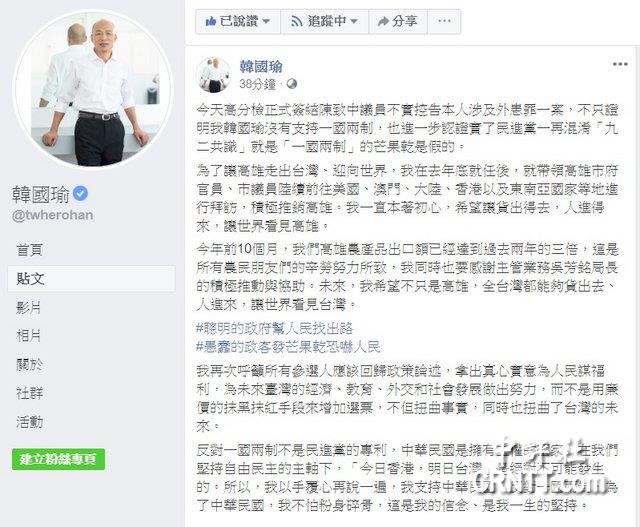Select the 貼文 sidebar tab
640x527 pixels.
point(91,279)
